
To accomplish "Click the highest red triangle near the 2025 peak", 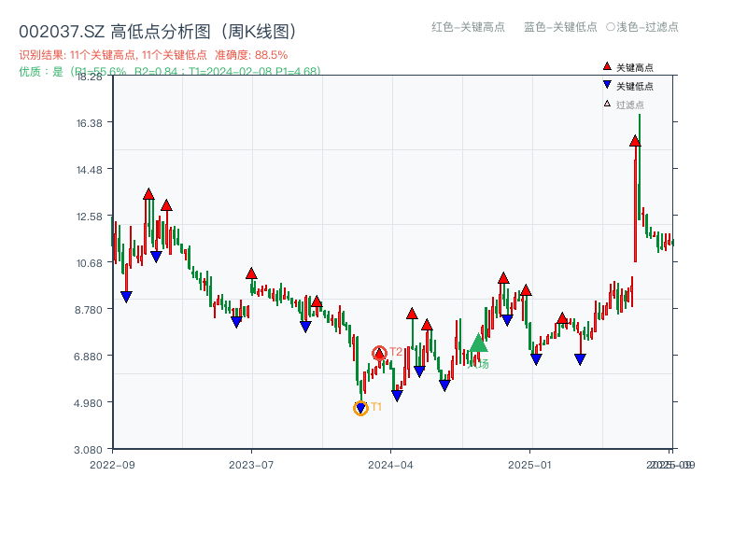I will pos(636,140).
